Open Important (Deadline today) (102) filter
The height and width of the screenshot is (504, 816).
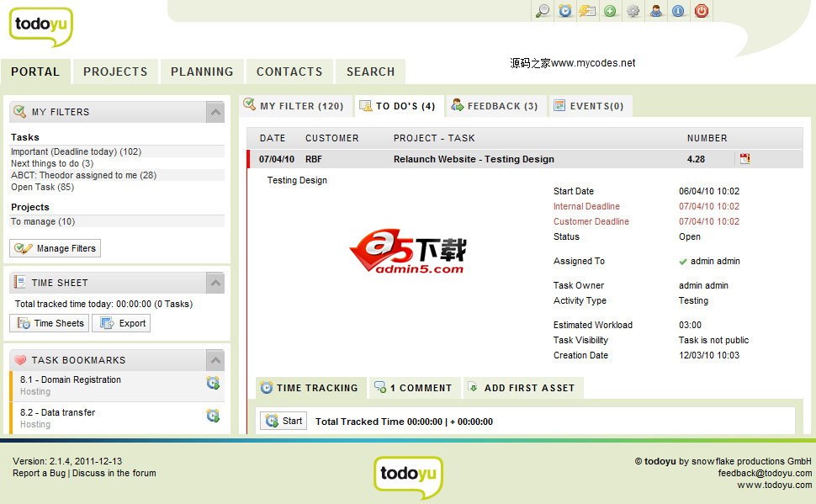coord(76,151)
